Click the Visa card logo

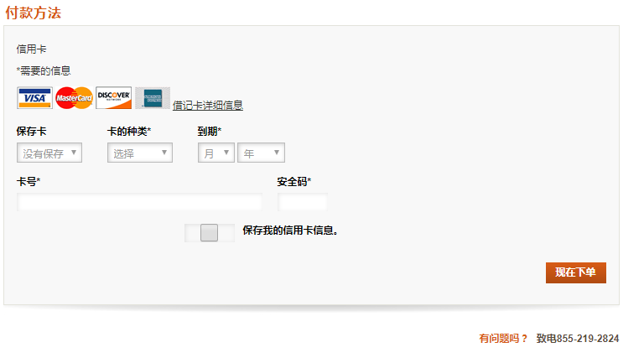tap(34, 98)
